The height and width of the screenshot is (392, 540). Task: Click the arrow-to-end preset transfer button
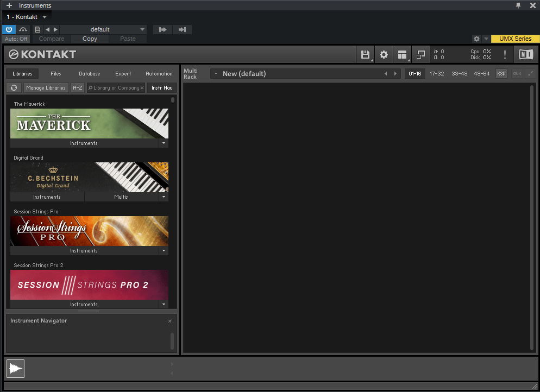point(182,30)
